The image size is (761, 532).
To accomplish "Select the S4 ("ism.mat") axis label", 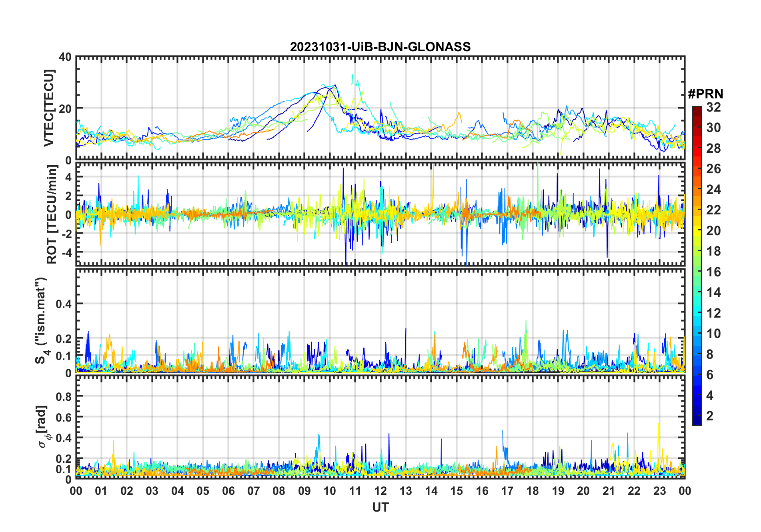I will [41, 321].
